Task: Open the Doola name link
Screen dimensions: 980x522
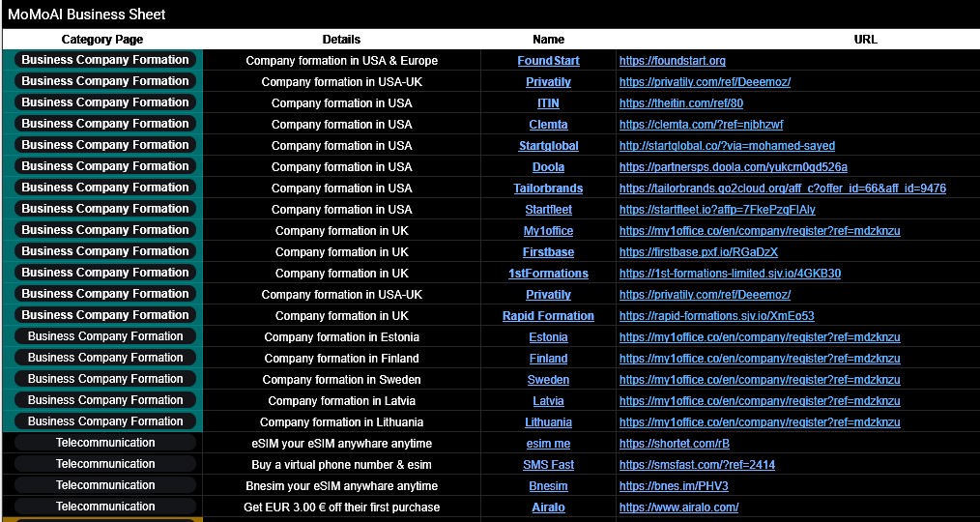Action: coord(548,167)
